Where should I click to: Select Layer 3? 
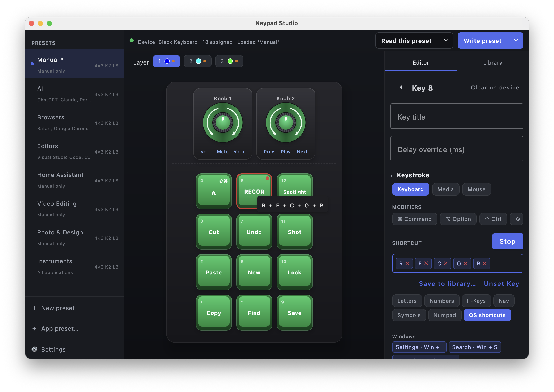coord(229,61)
